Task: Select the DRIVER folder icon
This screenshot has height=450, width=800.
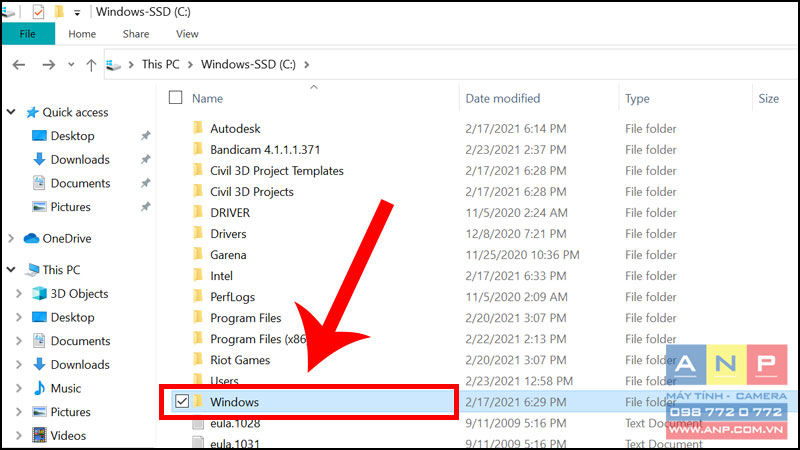Action: (198, 212)
